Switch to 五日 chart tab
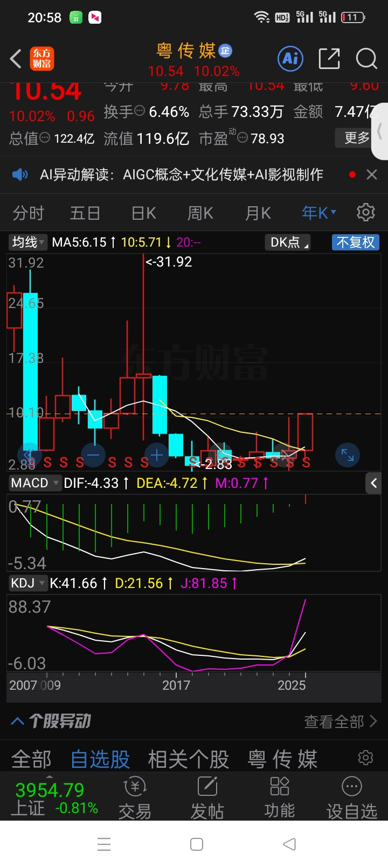The image size is (388, 868). (85, 213)
